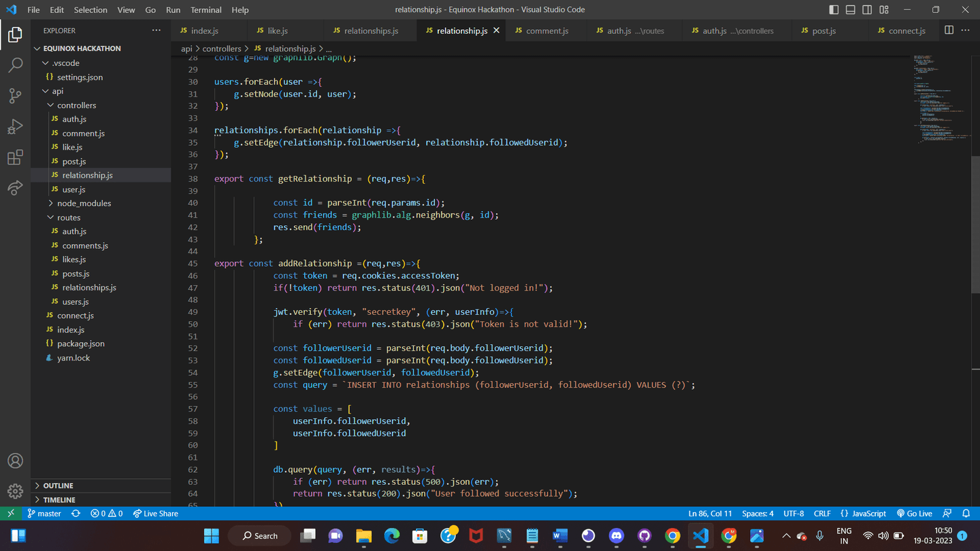Open the Search view in activity bar

point(15,65)
